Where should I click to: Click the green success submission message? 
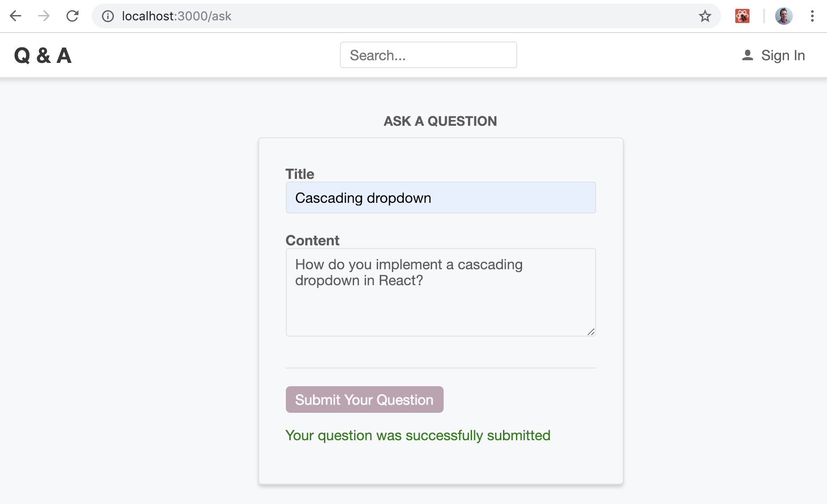(417, 435)
